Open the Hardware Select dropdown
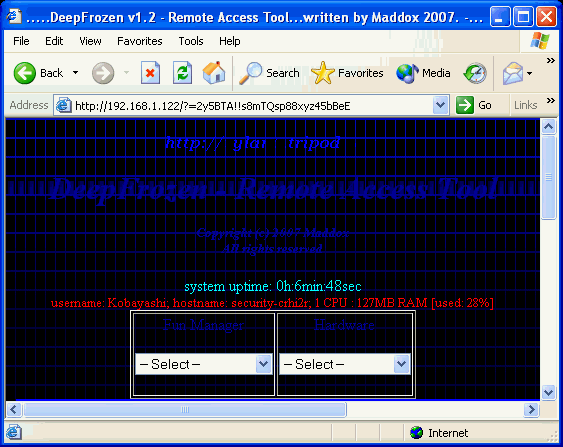563x447 pixels. (x=345, y=364)
